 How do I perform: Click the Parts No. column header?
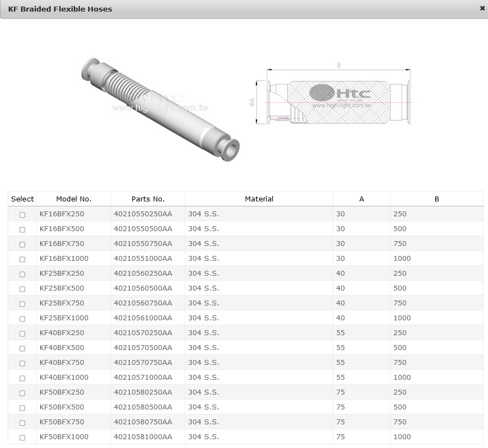(148, 199)
